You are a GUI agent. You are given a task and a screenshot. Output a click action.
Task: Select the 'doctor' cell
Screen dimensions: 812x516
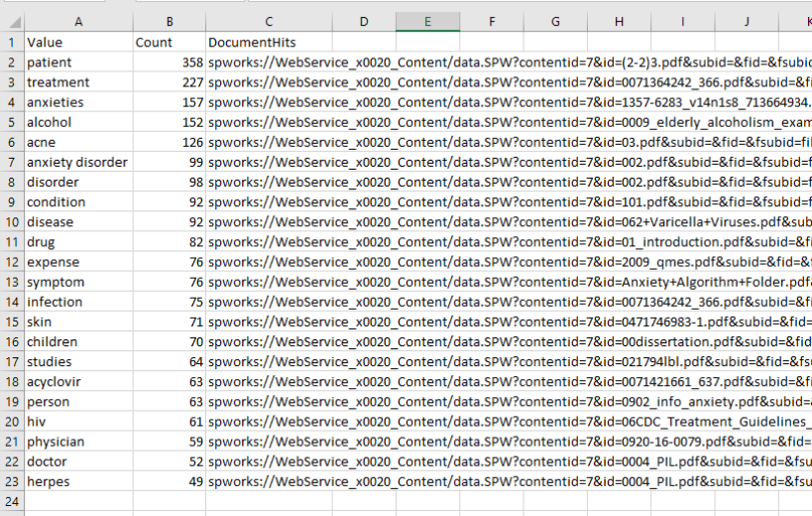[78, 461]
